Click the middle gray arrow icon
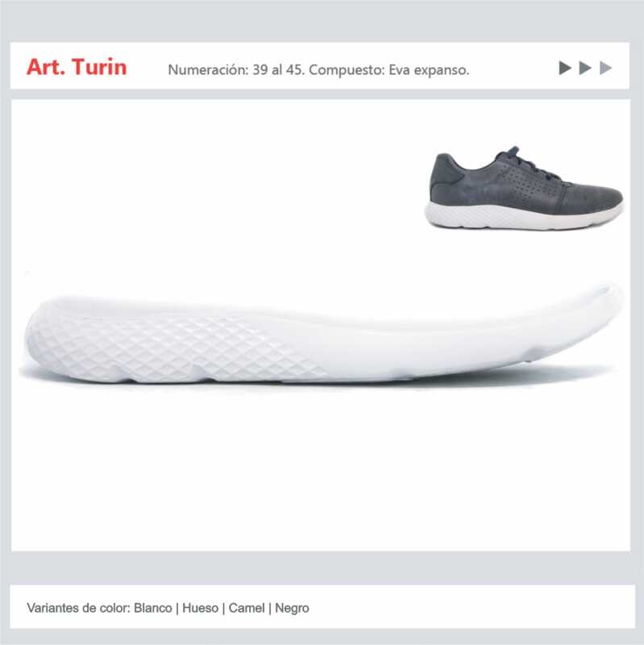 [x=585, y=68]
